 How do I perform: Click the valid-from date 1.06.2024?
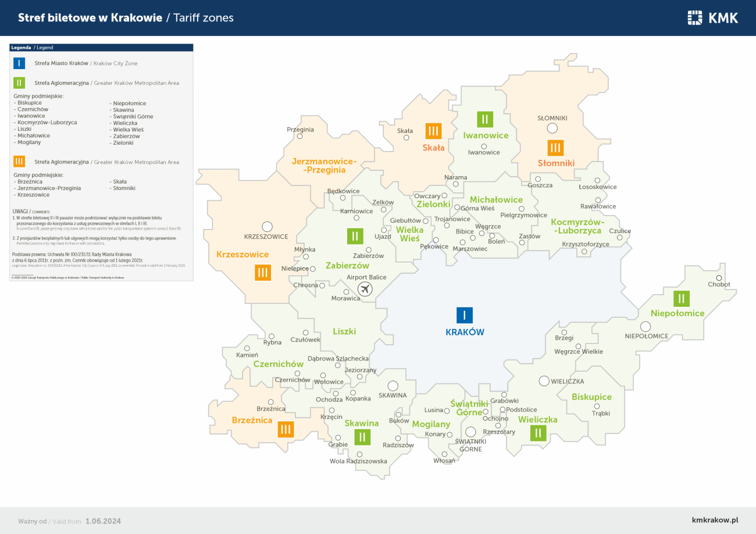pyautogui.click(x=103, y=521)
